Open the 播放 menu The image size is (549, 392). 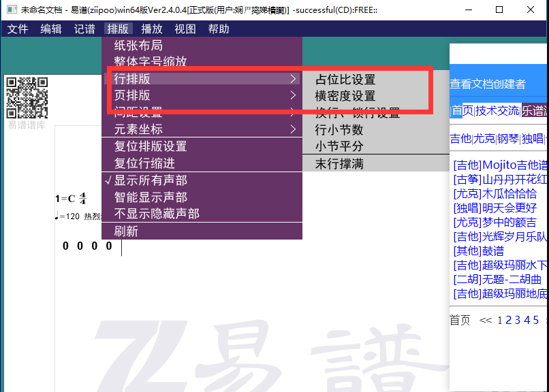[152, 29]
